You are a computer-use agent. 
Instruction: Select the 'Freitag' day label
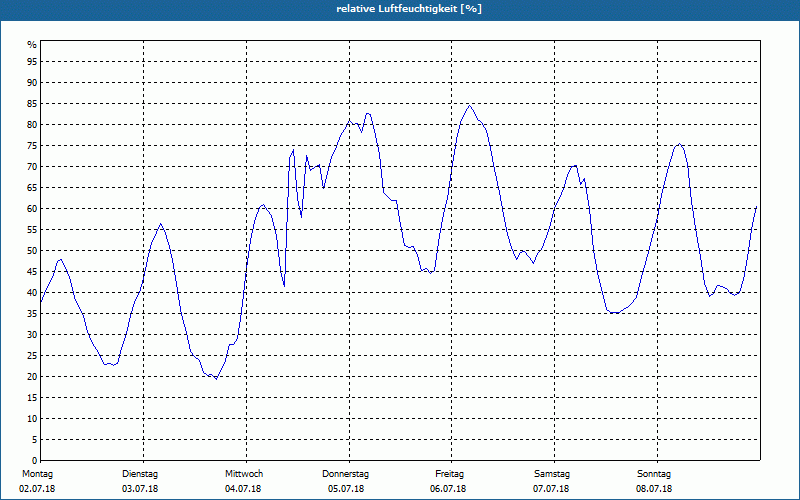(x=449, y=474)
